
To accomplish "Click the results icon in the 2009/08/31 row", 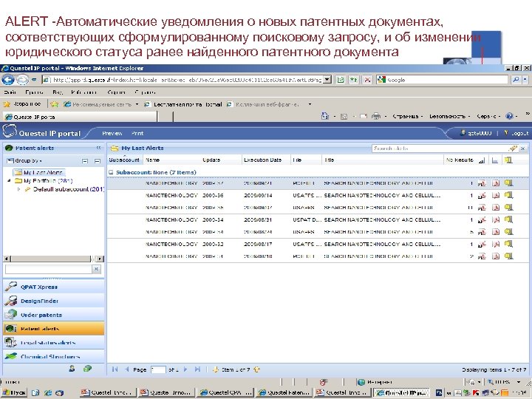I will pyautogui.click(x=482, y=220).
